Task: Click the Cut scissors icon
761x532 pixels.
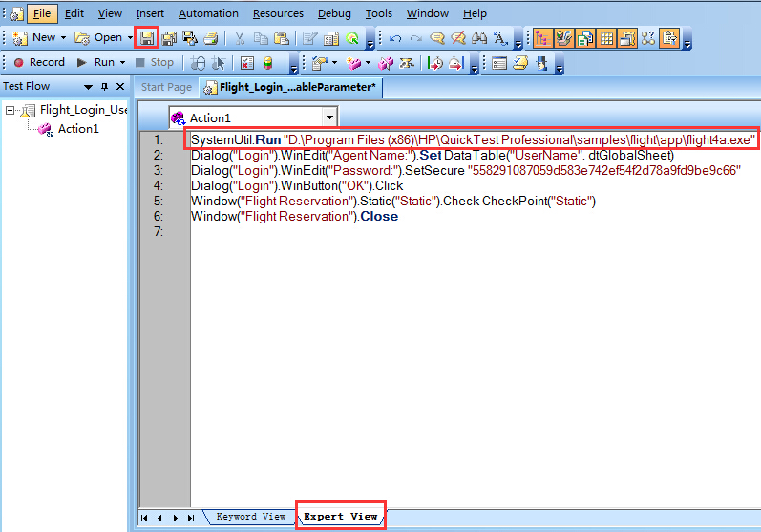Action: (240, 38)
